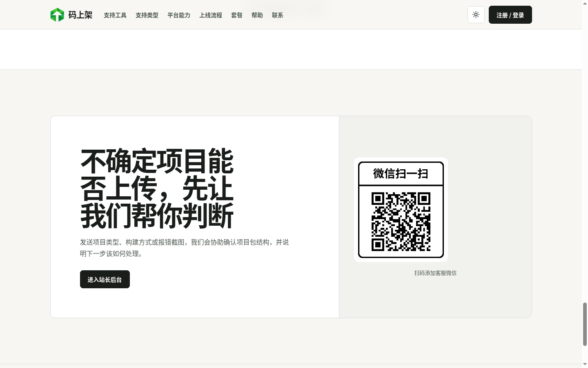Click the scrollbar down arrow
Image resolution: width=588 pixels, height=368 pixels.
pyautogui.click(x=585, y=364)
